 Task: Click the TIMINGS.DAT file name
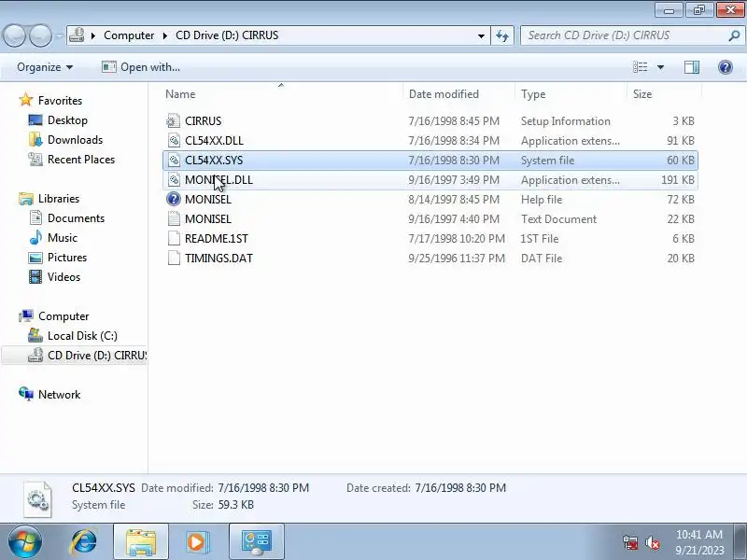[x=218, y=258]
